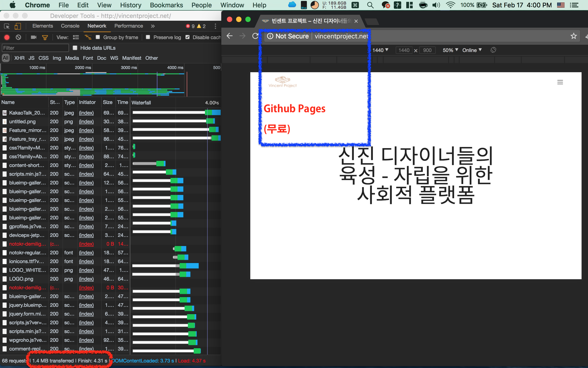This screenshot has height=368, width=588.
Task: Go back in the browser window
Action: 230,36
